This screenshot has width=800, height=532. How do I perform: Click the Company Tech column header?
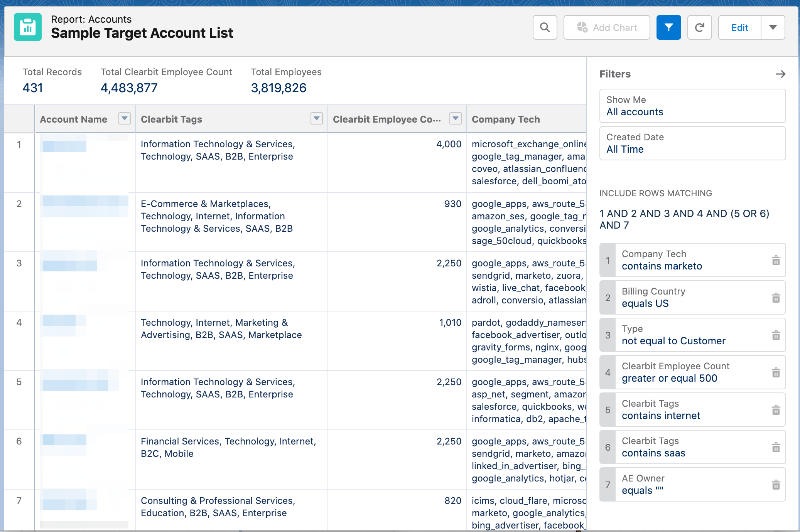[x=506, y=120]
